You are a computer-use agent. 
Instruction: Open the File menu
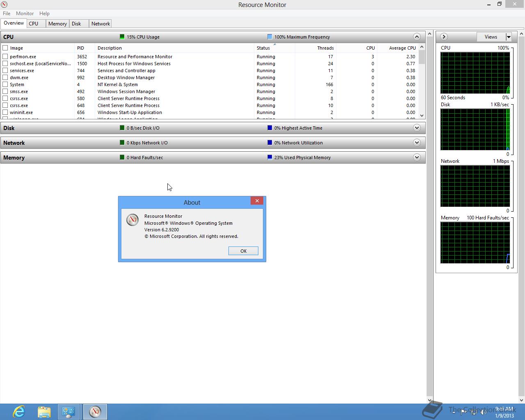click(7, 13)
